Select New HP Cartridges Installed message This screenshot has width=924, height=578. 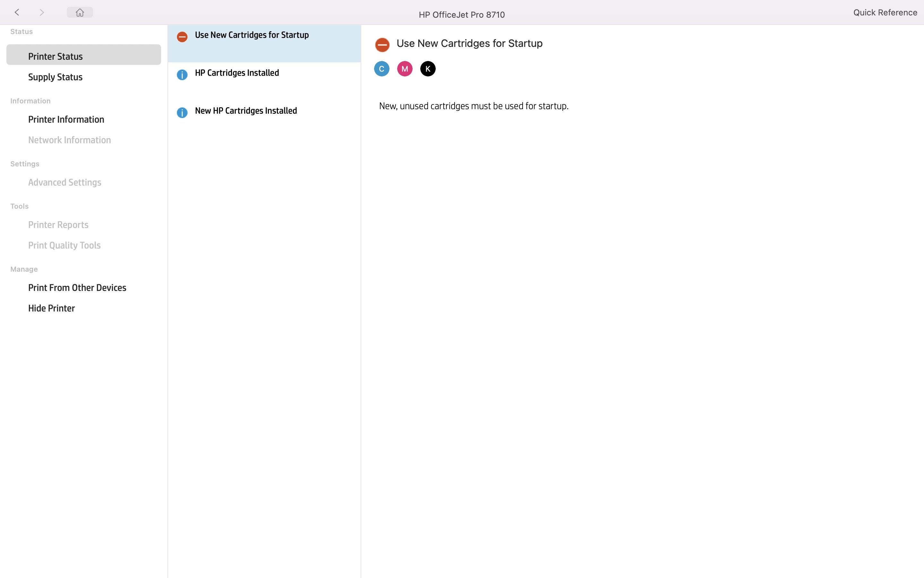[264, 119]
